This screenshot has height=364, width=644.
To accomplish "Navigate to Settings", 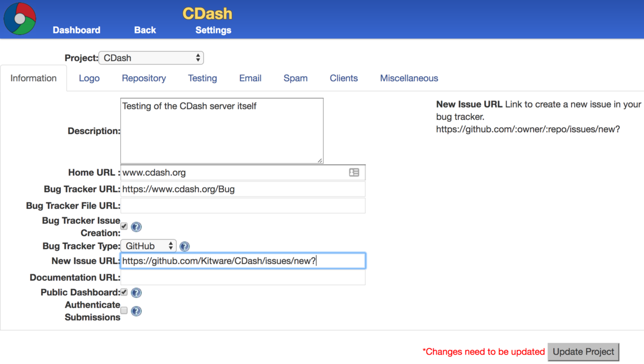I will point(213,30).
